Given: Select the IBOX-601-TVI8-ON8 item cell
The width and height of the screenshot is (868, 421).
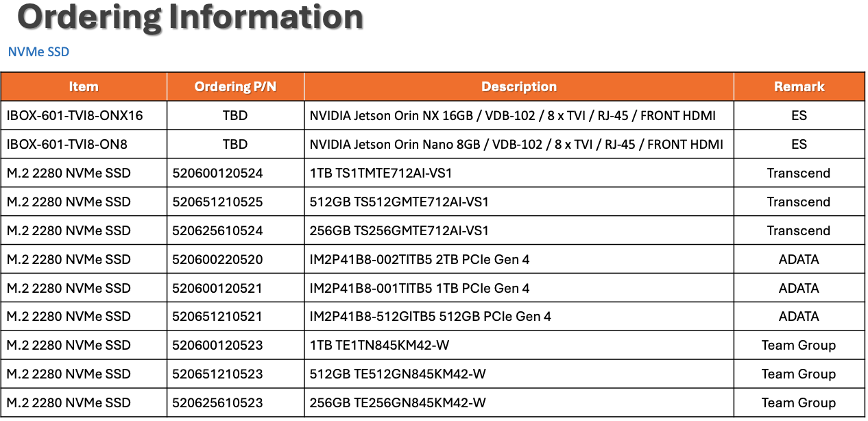Looking at the screenshot, I should [84, 145].
